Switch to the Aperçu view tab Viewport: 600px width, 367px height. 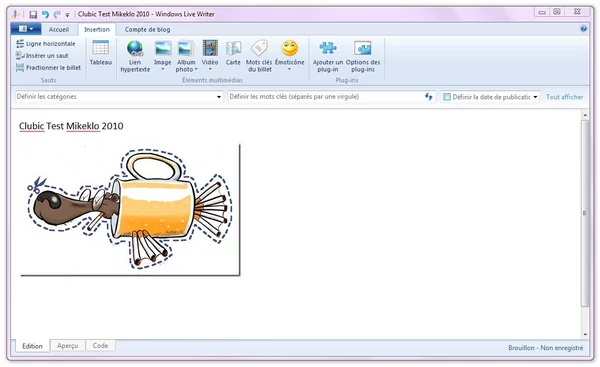click(68, 346)
